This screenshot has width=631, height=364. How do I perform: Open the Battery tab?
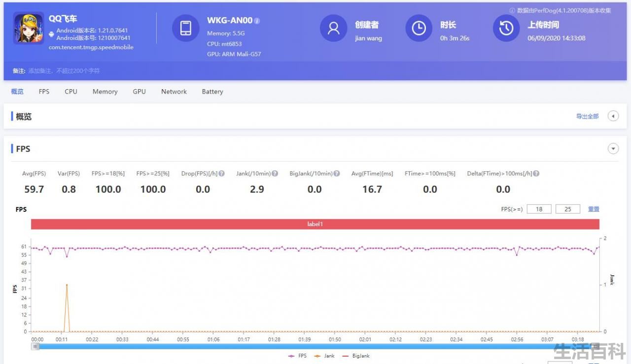click(212, 92)
